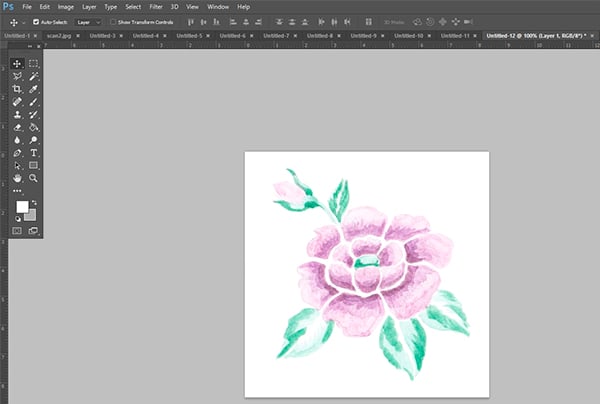Screen dimensions: 600x404
Task: Select the Path Selection arrow tool
Action: pos(17,166)
